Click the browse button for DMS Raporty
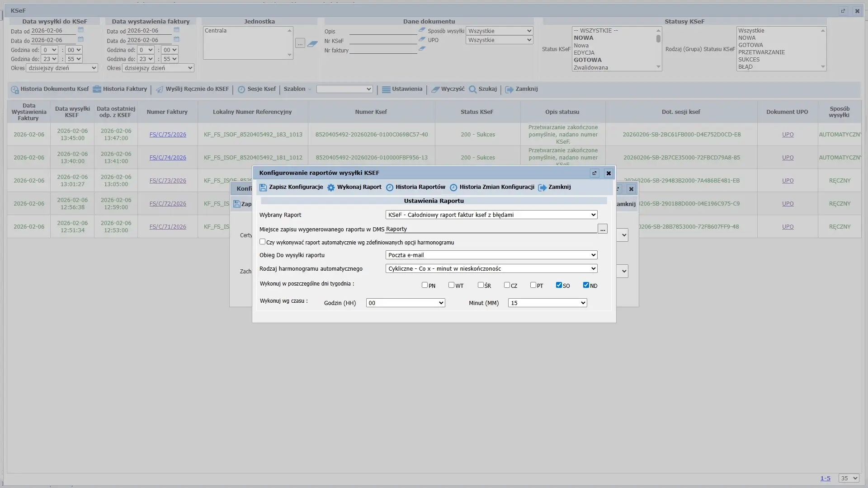This screenshot has height=488, width=868. point(602,230)
